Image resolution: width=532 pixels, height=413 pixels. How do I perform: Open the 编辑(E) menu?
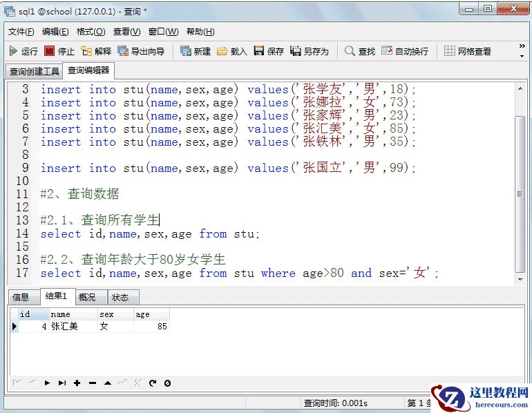55,32
